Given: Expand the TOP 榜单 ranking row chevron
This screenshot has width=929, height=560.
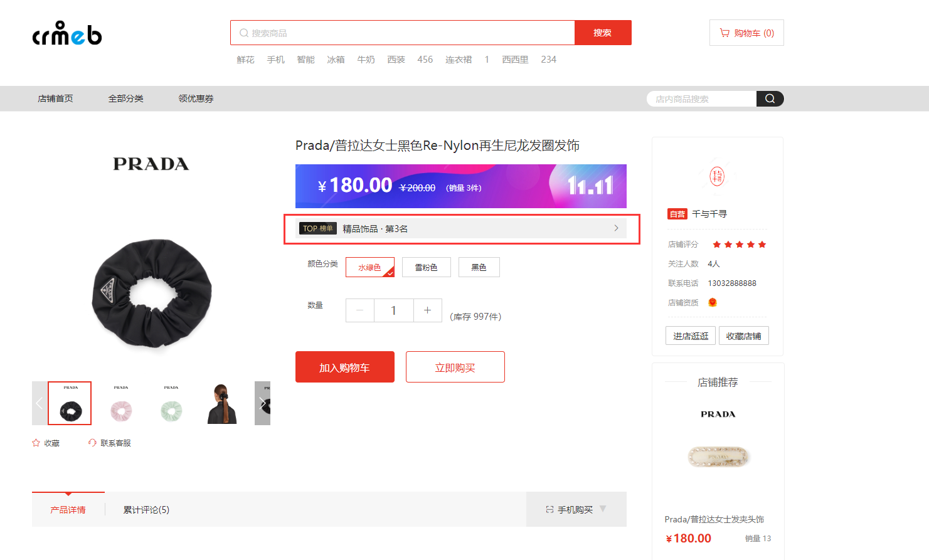Looking at the screenshot, I should [x=616, y=228].
